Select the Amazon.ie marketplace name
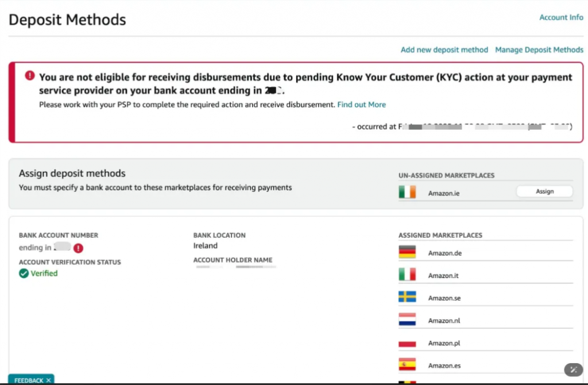Viewport: 588px width, 385px height. coord(444,193)
